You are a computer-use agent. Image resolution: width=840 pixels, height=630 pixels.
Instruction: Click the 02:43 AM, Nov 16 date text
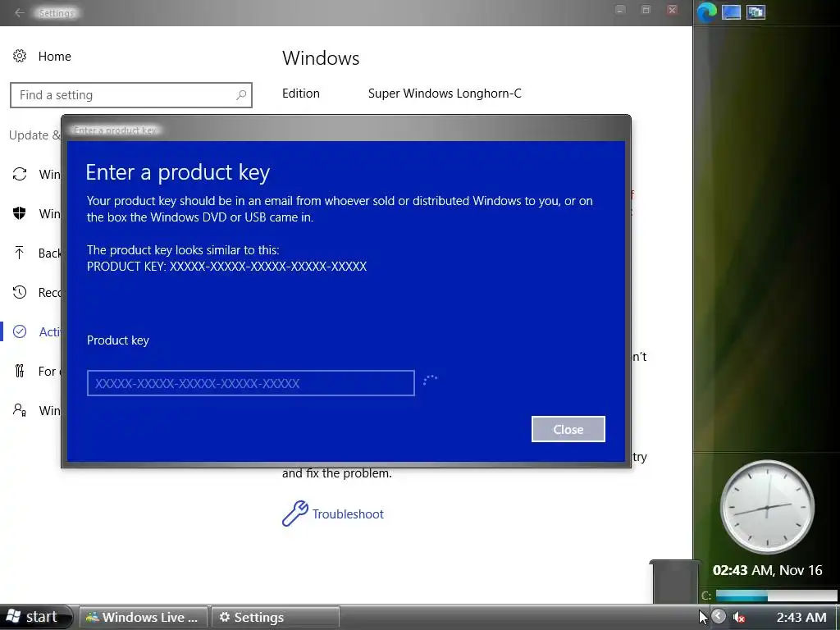click(767, 570)
